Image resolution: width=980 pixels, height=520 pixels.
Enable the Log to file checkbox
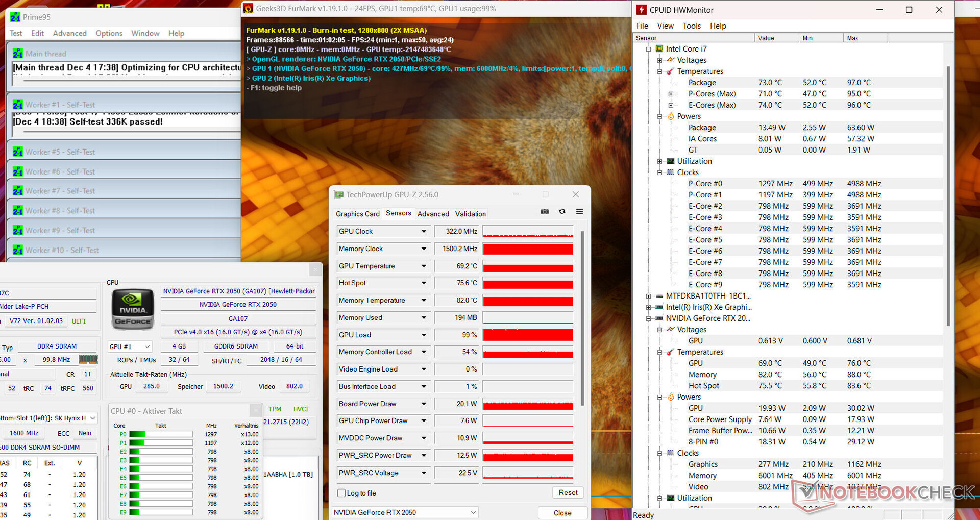click(341, 493)
